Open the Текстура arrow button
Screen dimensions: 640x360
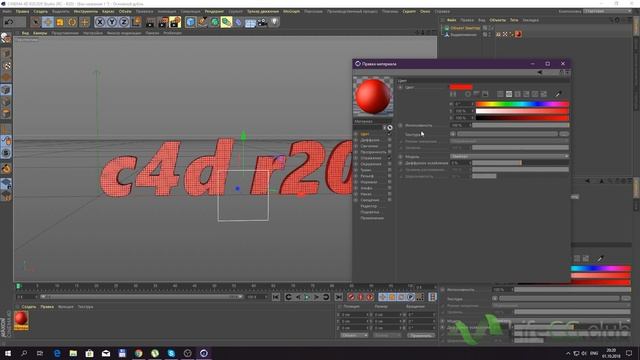click(453, 134)
